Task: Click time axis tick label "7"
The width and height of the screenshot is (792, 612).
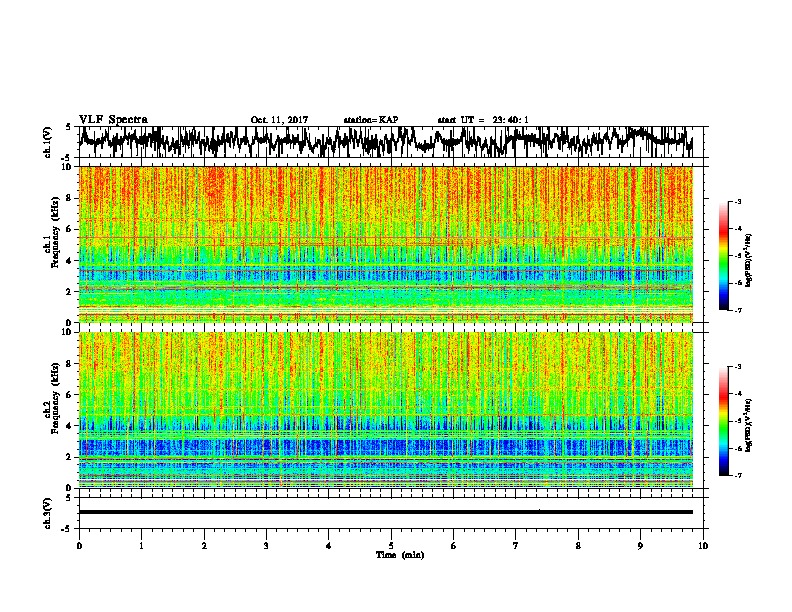Action: 516,546
